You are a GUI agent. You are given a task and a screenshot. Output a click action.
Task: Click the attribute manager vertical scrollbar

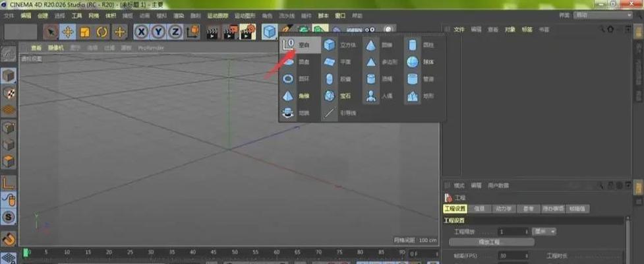pos(627,241)
